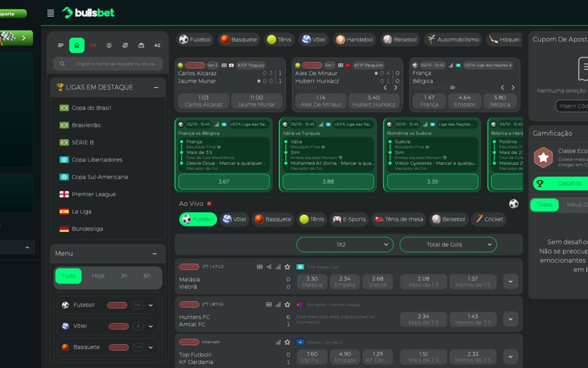Bet on Hubert Hurkacz at 5.40

click(374, 101)
